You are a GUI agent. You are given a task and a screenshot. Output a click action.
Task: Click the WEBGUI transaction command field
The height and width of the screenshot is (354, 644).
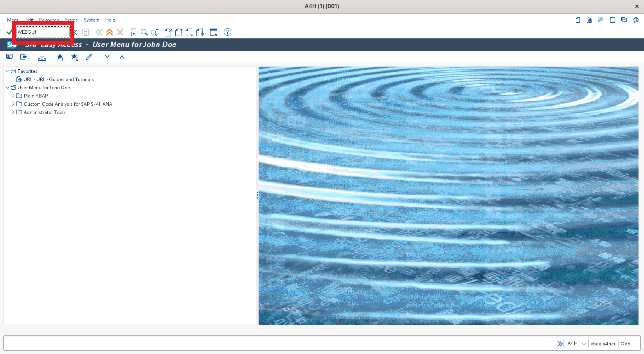tap(43, 32)
